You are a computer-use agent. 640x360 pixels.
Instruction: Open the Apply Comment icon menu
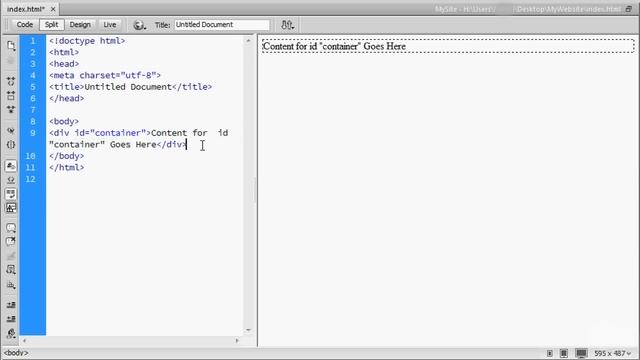point(11,228)
